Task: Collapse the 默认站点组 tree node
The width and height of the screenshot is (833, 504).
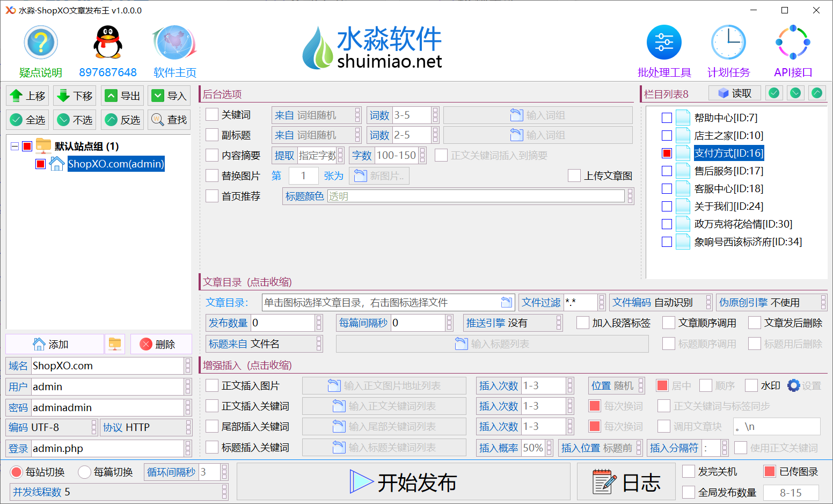Action: (x=15, y=146)
